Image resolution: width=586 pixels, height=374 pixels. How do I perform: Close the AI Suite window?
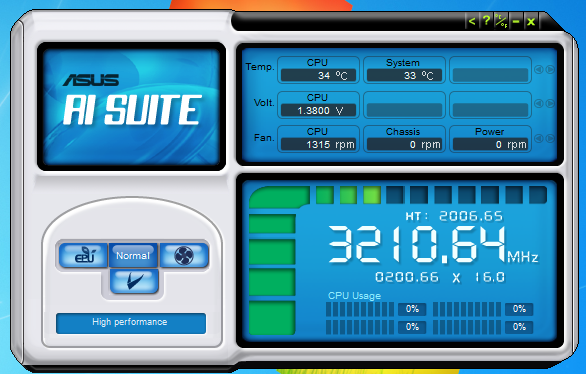531,21
